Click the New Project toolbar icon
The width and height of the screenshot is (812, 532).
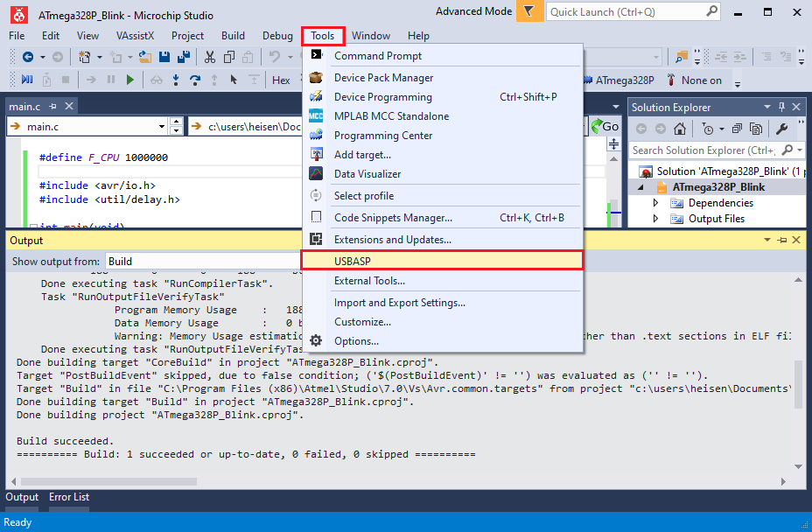click(x=84, y=57)
